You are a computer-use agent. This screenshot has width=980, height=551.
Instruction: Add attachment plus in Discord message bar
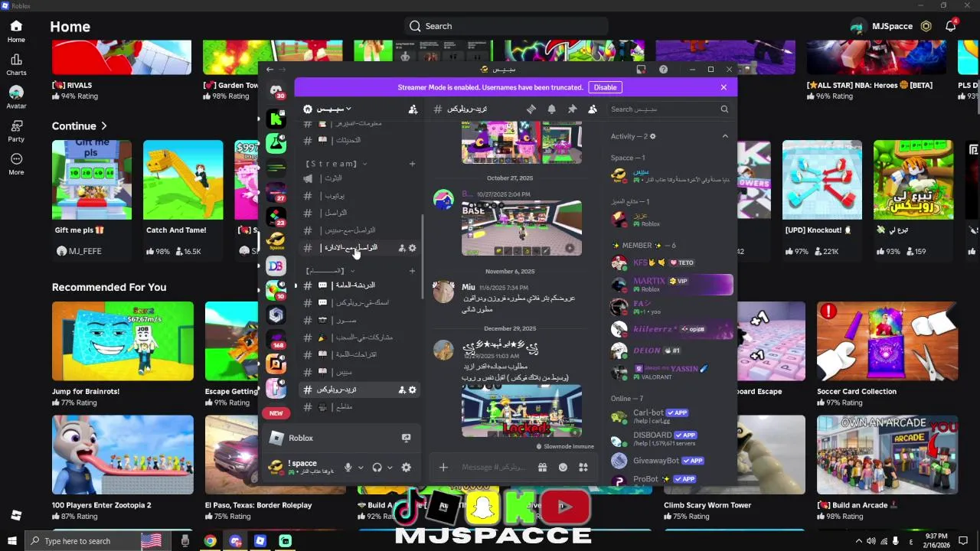click(x=443, y=468)
